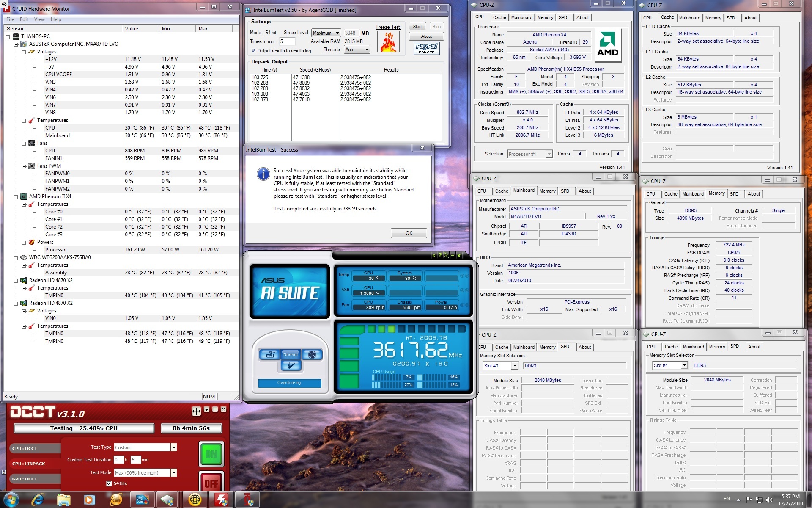
Task: Click the question mark help icon in AI Suite
Action: click(x=440, y=255)
